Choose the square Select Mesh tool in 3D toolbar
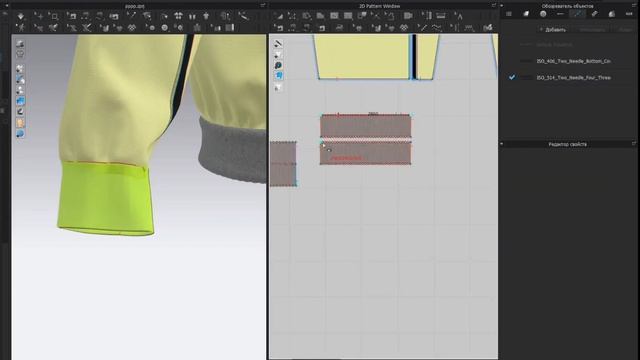Viewport: 640px width, 360px height. [54, 16]
